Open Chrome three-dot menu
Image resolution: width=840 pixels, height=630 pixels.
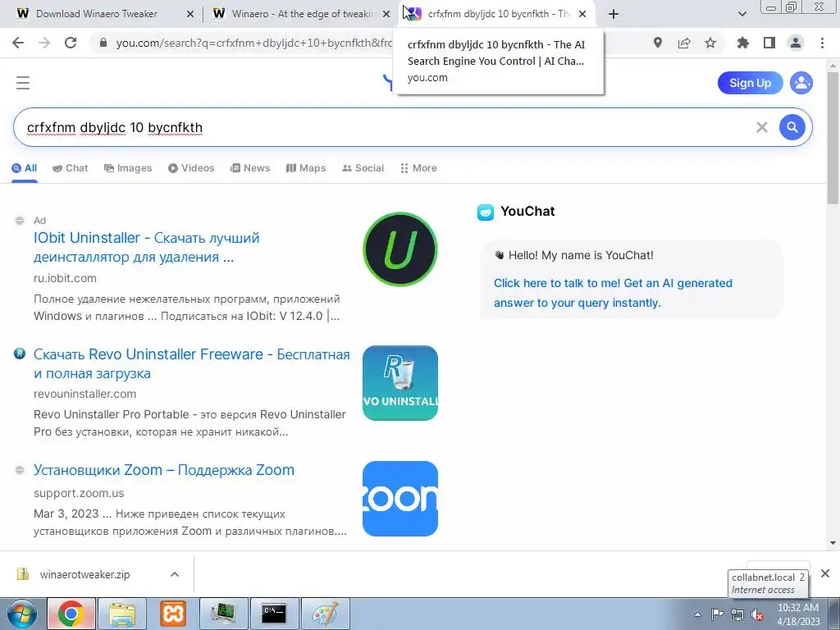[822, 43]
